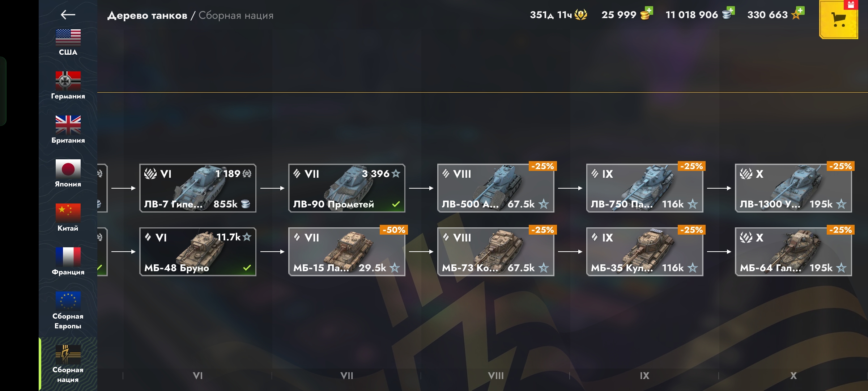Select the ЛВ-7 tier VI tank card

(x=198, y=188)
